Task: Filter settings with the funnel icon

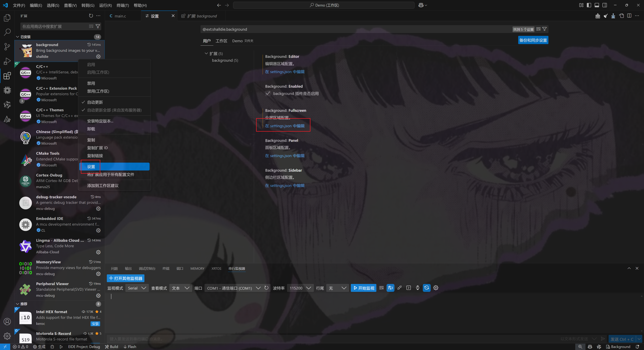Action: click(544, 29)
